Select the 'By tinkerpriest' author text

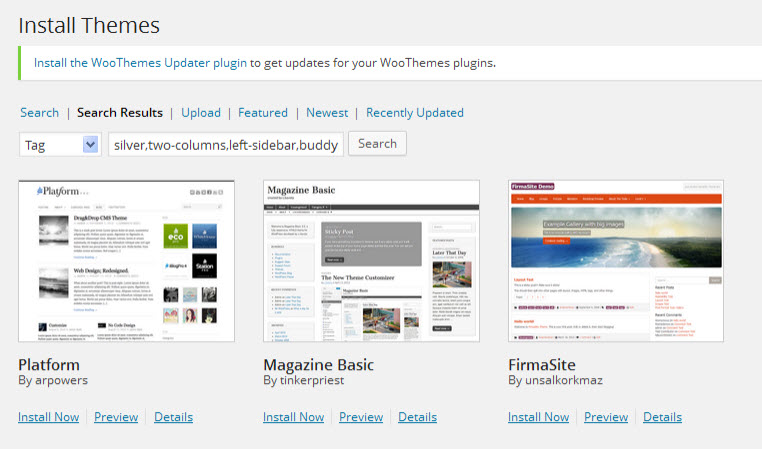point(304,380)
